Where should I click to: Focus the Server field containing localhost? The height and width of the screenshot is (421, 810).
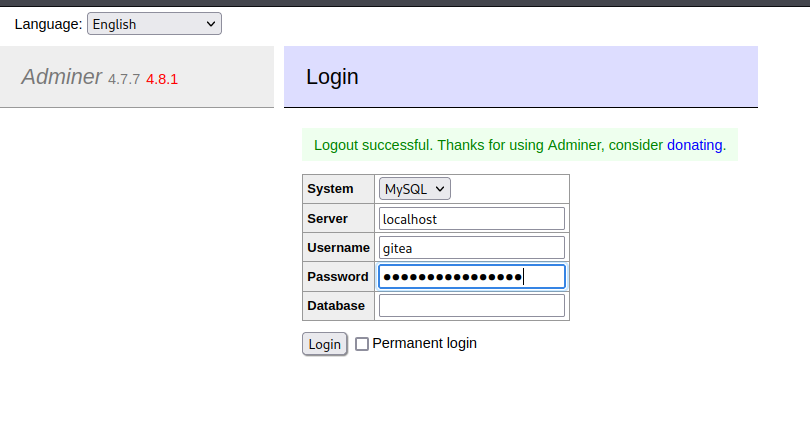pos(471,219)
